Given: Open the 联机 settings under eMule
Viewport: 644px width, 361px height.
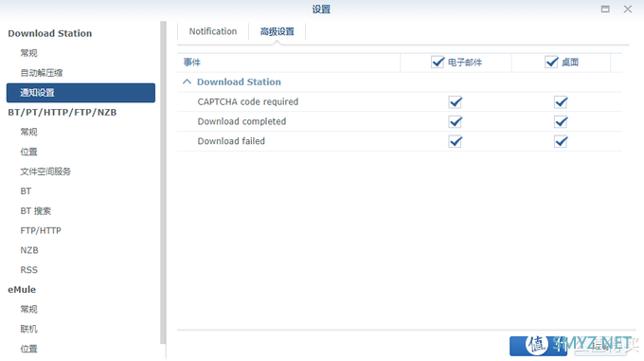Looking at the screenshot, I should (x=28, y=329).
